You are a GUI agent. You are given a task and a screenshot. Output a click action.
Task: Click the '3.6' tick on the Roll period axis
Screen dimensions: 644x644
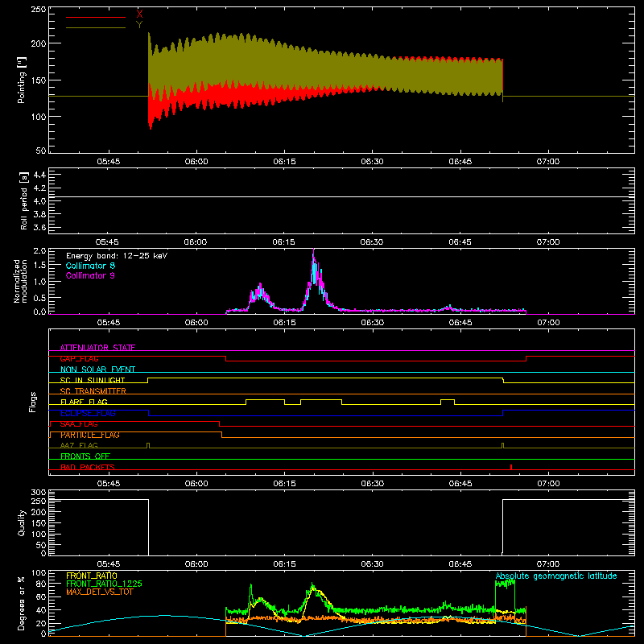(x=39, y=227)
